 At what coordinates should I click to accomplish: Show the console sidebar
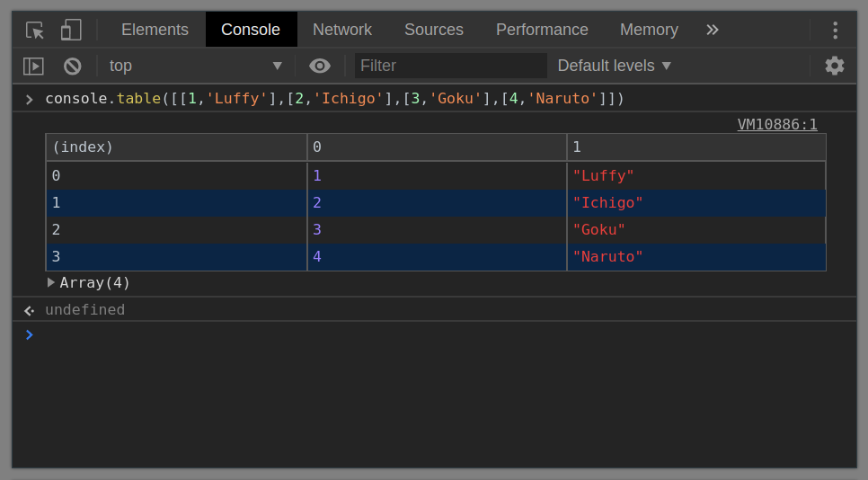(34, 66)
